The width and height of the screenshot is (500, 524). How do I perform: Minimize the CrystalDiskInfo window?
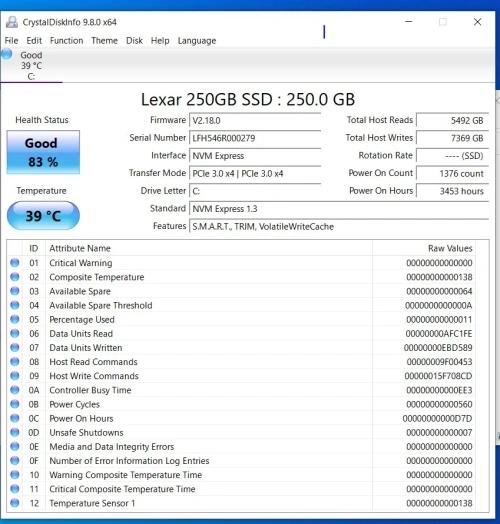click(408, 22)
